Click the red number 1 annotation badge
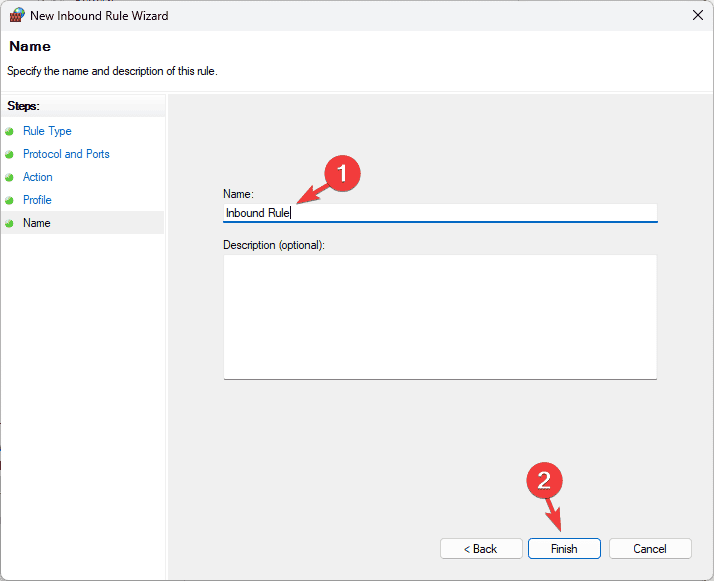 click(343, 173)
